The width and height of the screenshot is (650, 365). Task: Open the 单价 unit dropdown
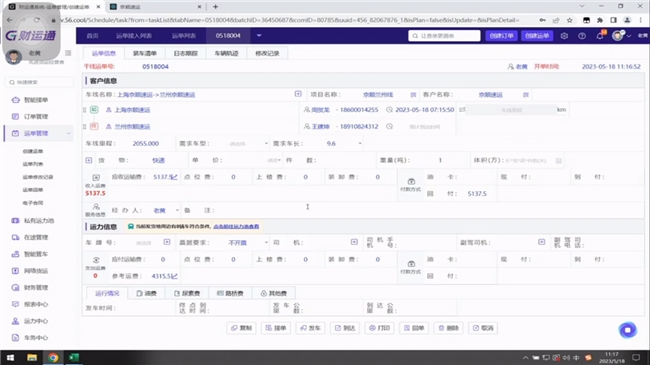(274, 160)
